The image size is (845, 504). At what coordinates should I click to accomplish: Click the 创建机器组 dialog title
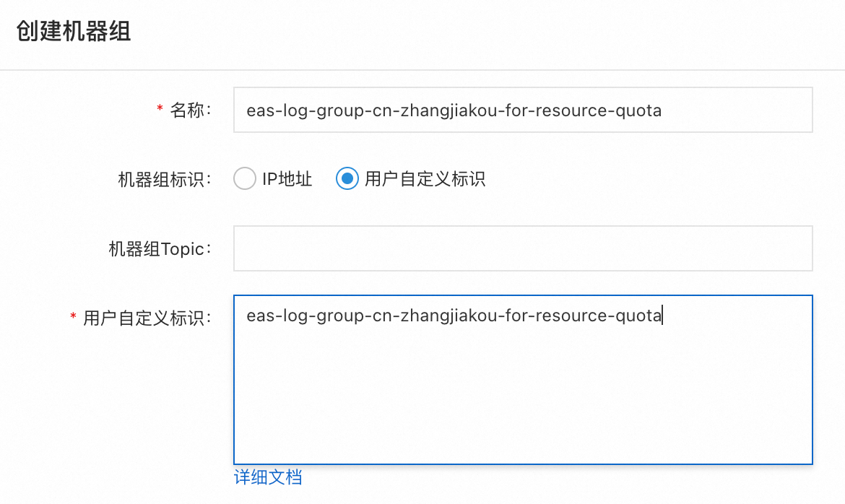[x=74, y=32]
